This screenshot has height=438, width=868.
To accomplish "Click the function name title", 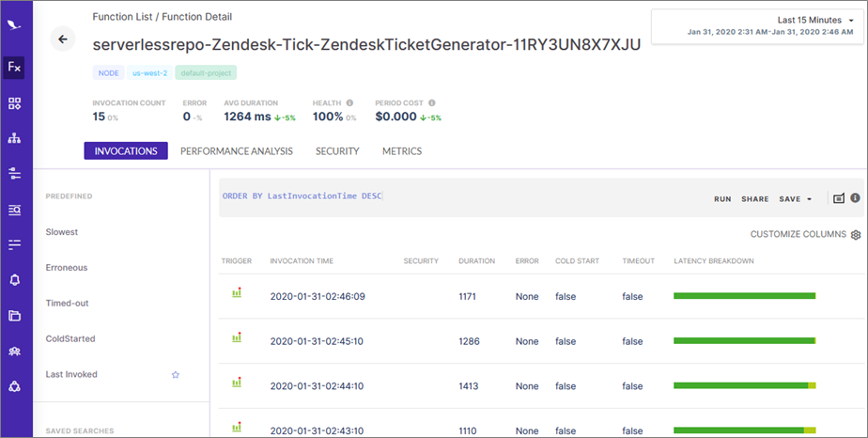I will coord(366,44).
